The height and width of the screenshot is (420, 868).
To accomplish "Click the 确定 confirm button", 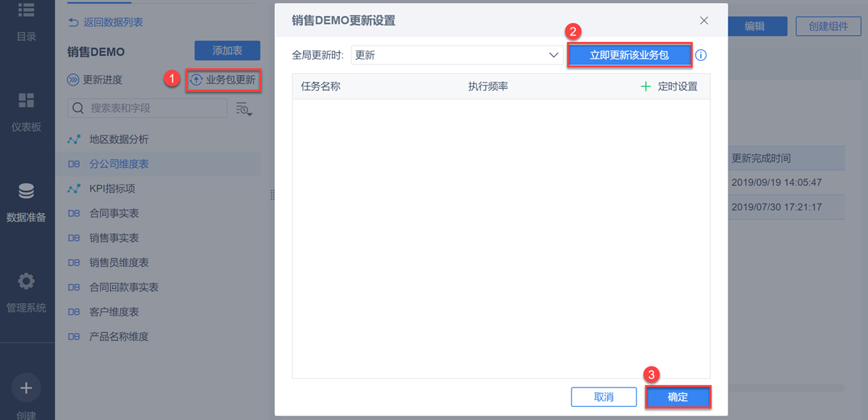I will click(678, 397).
